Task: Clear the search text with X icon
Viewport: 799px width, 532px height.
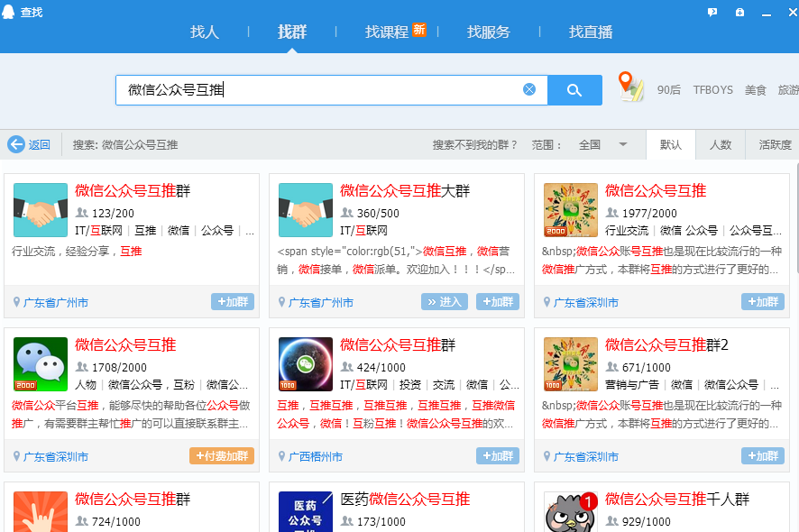Action: coord(529,89)
